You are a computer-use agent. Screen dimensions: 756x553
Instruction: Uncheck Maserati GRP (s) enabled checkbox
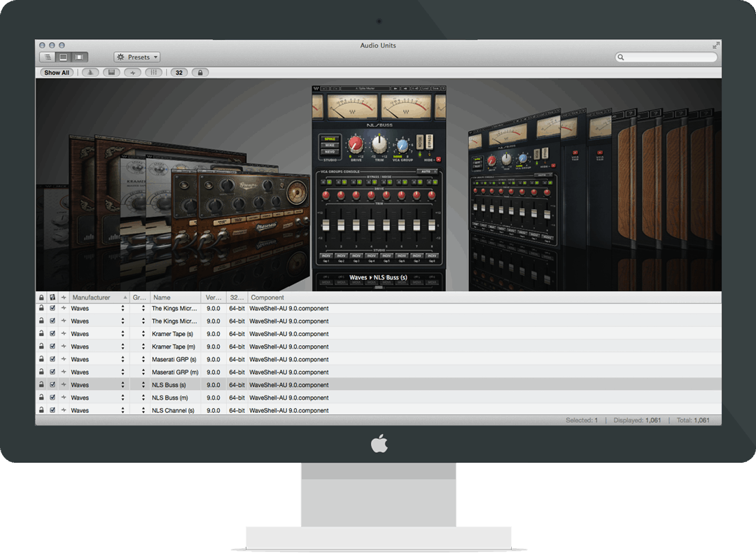[x=52, y=359]
